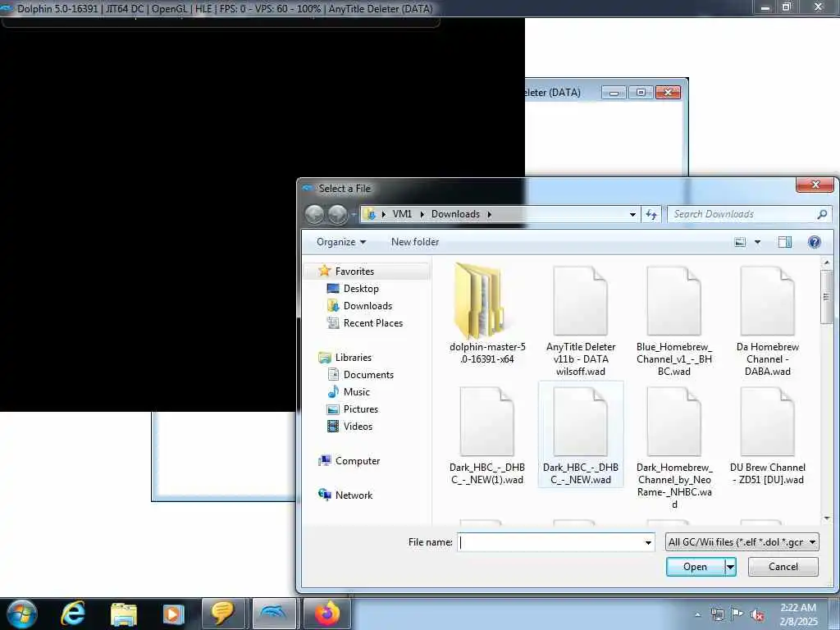The image size is (840, 630).
Task: Open the dialog Help icon
Action: 815,242
